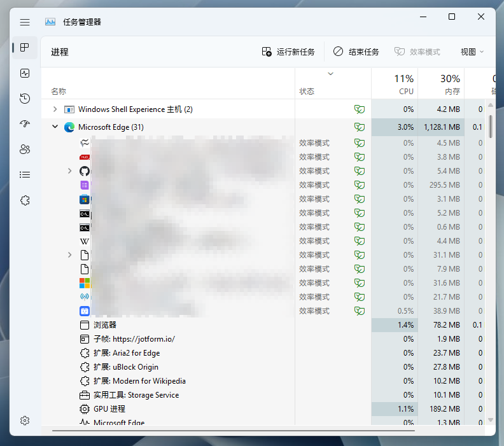Click the sort chevron above 状态 column
Image resolution: width=504 pixels, height=446 pixels.
click(x=330, y=74)
